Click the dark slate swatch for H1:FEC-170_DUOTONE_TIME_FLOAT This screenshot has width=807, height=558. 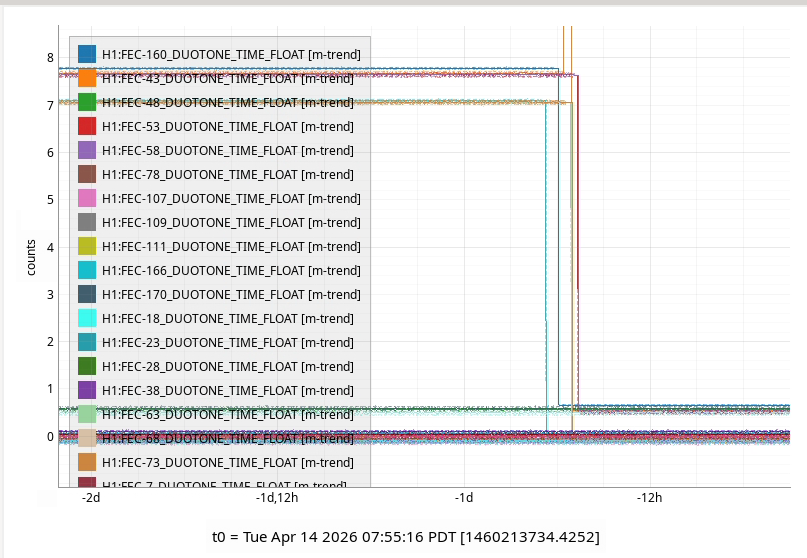[87, 294]
